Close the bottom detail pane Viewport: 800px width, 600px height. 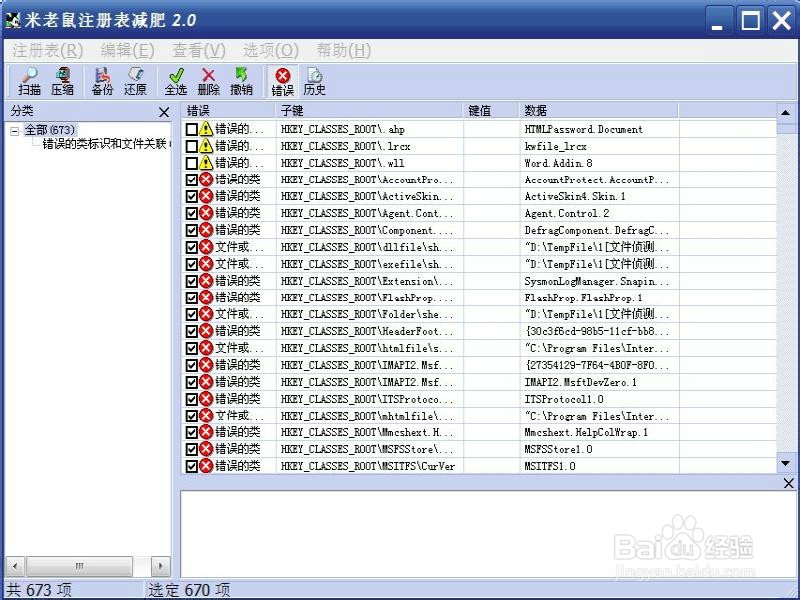point(788,483)
